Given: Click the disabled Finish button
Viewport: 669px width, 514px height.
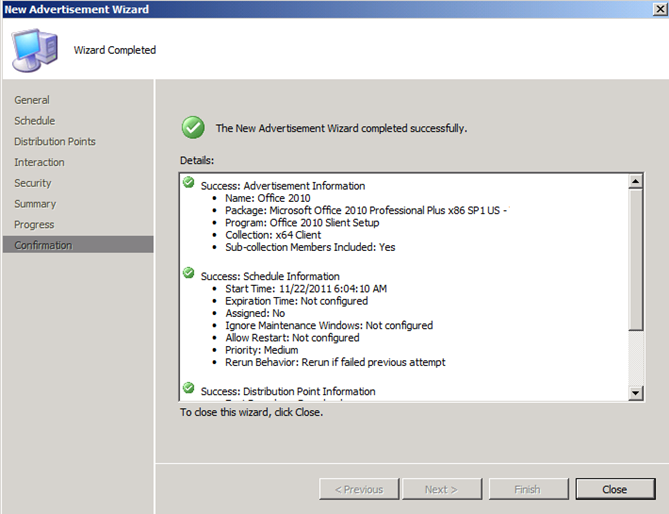Looking at the screenshot, I should tap(528, 489).
